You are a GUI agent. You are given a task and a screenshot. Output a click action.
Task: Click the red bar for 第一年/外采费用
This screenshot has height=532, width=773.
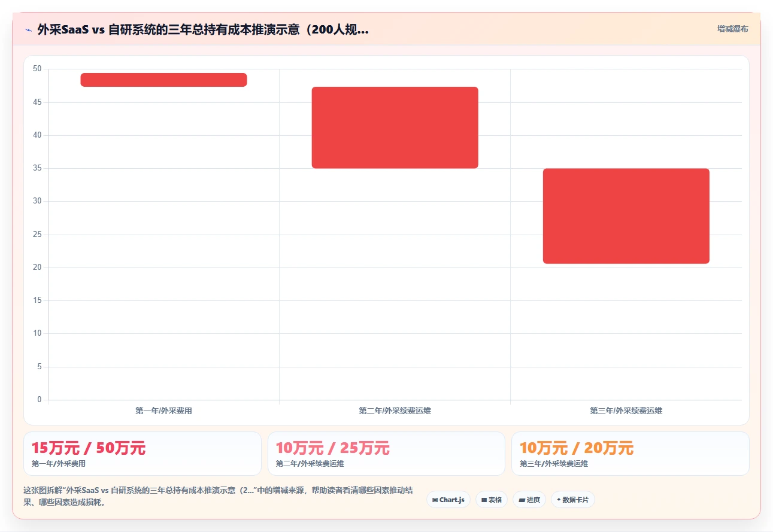coord(163,80)
